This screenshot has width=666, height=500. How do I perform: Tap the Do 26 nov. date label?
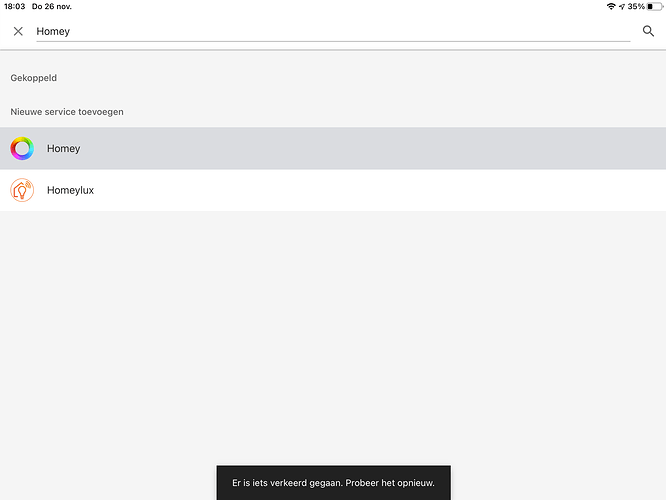[52, 6]
